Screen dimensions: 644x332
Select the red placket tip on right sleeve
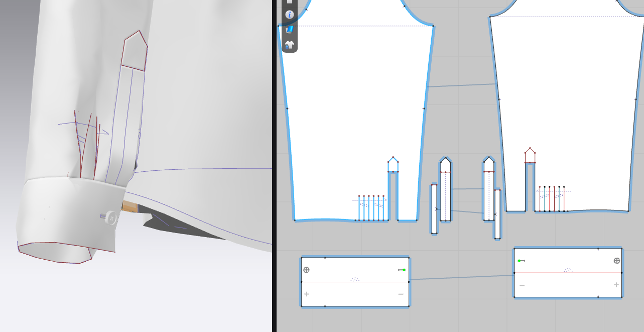531,156
